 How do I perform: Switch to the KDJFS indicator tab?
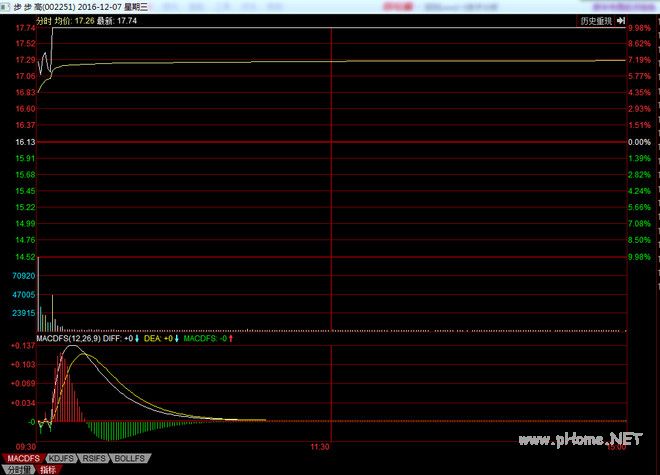61,458
